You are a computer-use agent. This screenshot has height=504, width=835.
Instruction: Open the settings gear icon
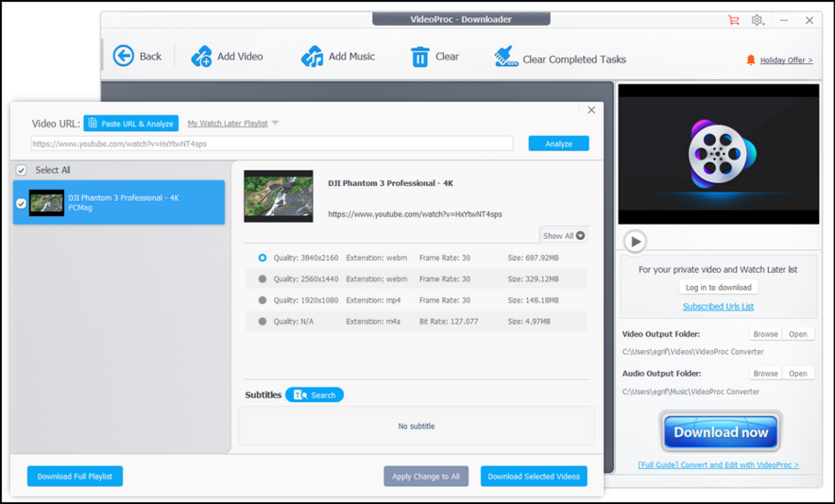[x=757, y=20]
